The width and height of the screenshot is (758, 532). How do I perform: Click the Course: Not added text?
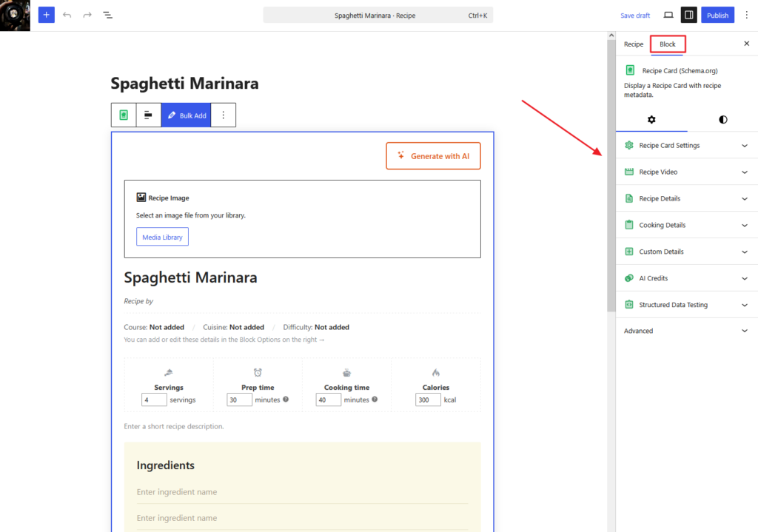tap(154, 327)
